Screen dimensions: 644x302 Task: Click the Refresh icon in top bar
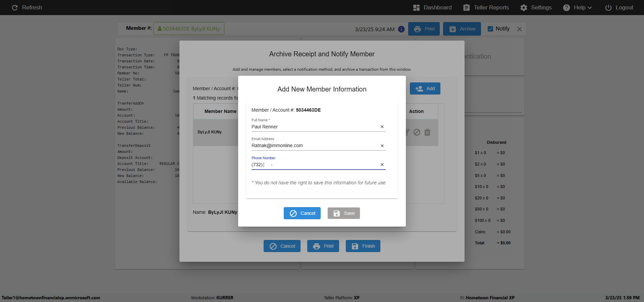click(x=15, y=7)
